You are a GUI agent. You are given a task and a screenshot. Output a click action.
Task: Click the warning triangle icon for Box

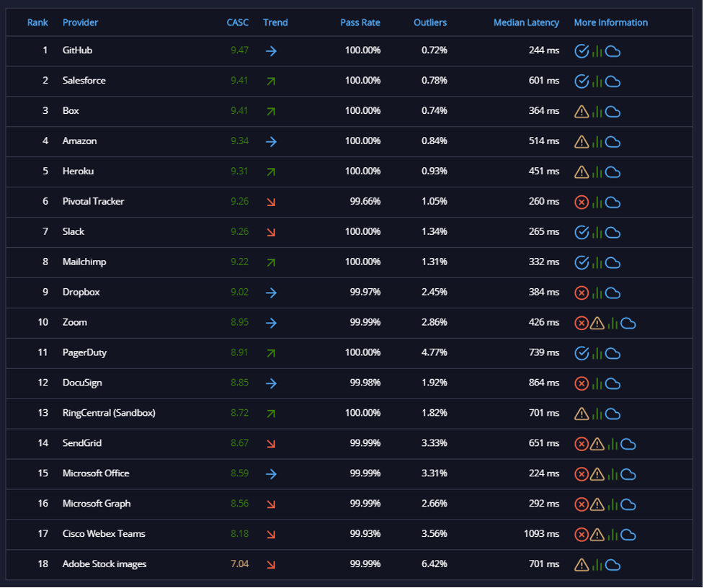[582, 111]
